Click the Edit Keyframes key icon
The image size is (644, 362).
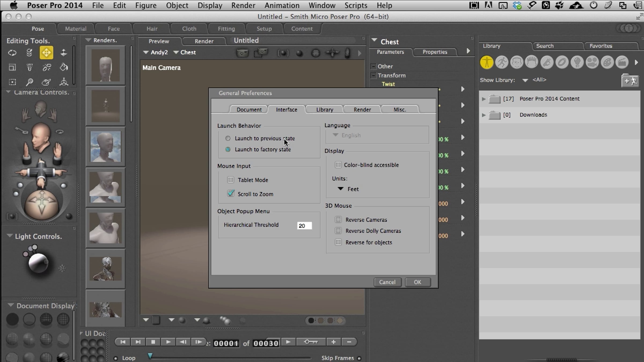coord(311,342)
